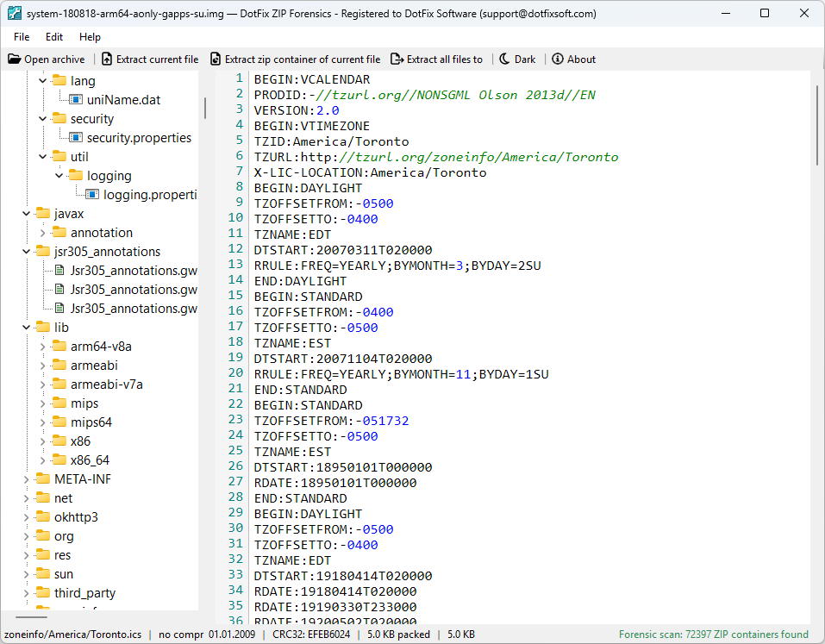The image size is (825, 644).
Task: Click the Extract all files to icon
Action: (397, 59)
